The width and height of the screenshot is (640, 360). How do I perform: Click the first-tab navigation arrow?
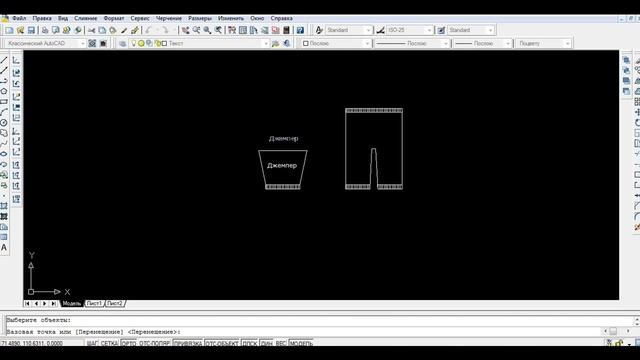point(27,303)
